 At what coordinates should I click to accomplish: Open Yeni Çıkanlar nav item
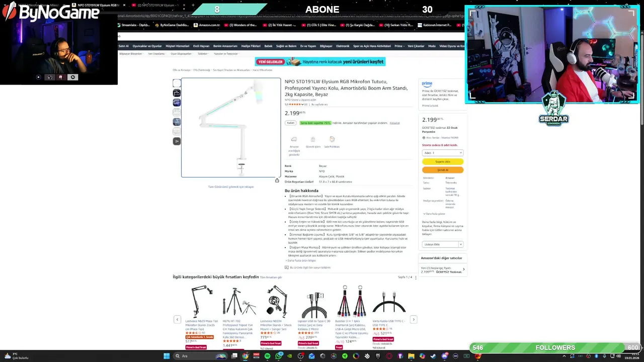(x=416, y=46)
